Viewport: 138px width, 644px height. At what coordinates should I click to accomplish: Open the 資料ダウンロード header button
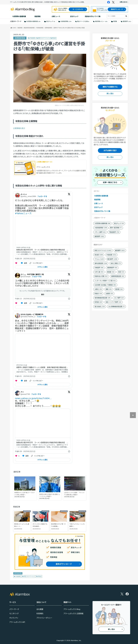[117, 9]
